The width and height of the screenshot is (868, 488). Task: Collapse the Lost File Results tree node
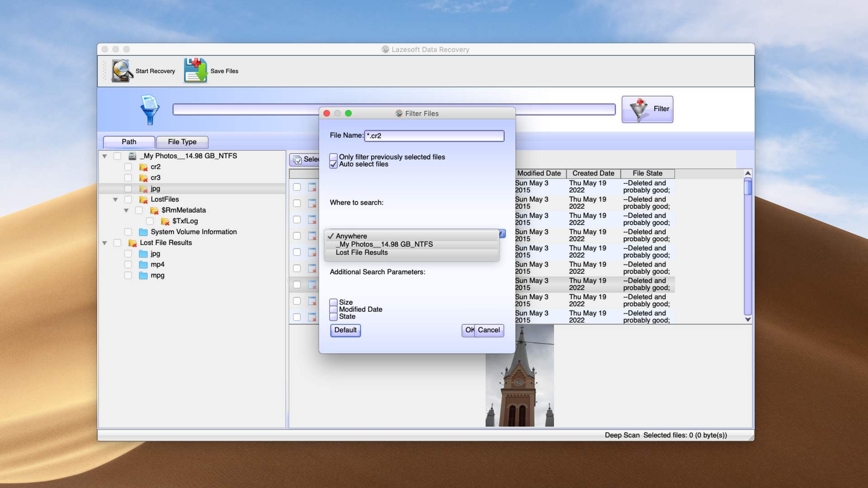click(104, 243)
